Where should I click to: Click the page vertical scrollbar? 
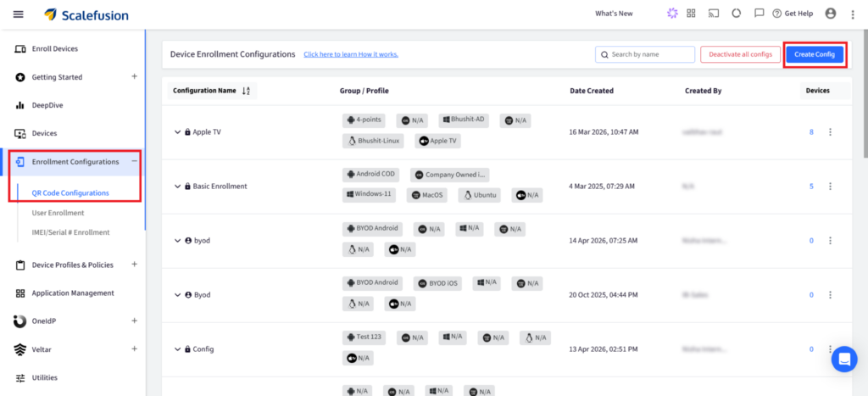coord(864,94)
